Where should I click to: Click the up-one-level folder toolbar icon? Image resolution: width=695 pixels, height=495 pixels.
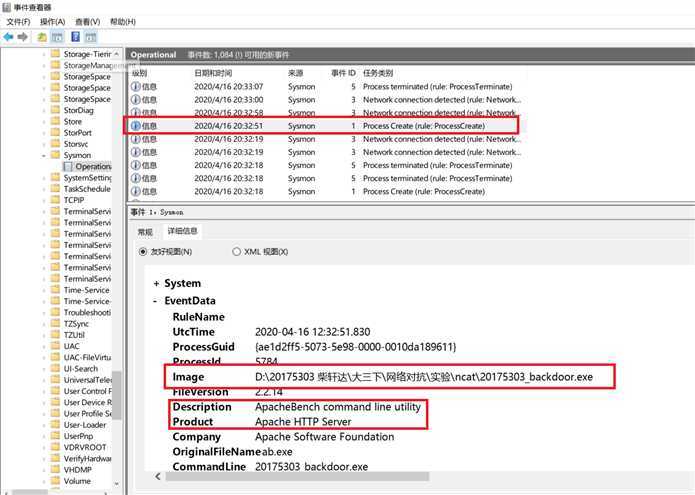(x=42, y=37)
